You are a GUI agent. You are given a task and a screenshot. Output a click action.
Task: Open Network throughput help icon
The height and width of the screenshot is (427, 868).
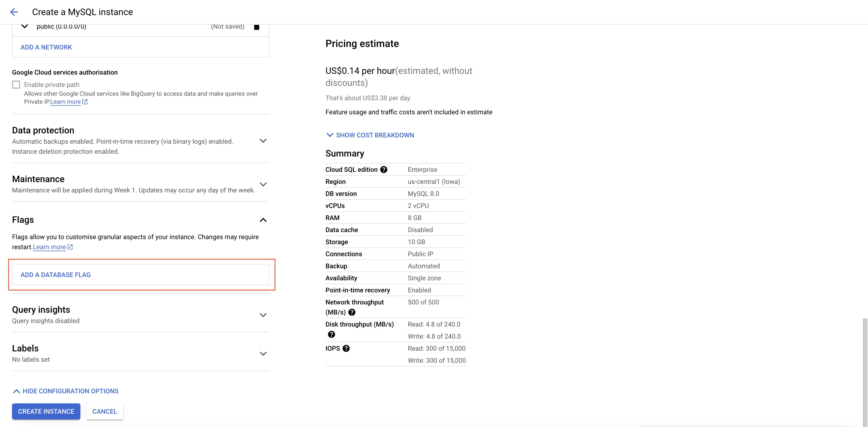click(x=352, y=312)
